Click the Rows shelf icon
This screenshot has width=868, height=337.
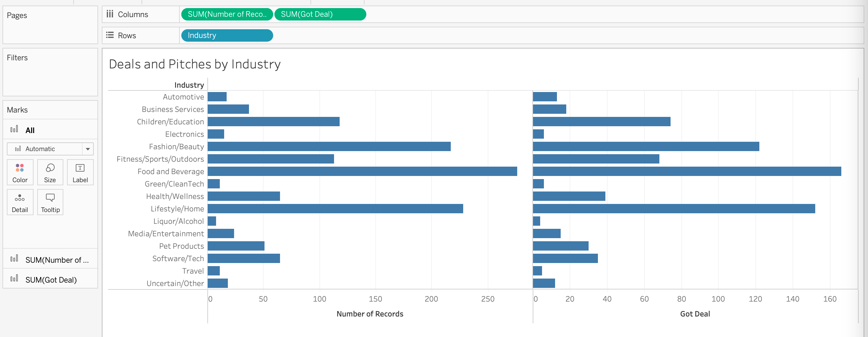(110, 35)
